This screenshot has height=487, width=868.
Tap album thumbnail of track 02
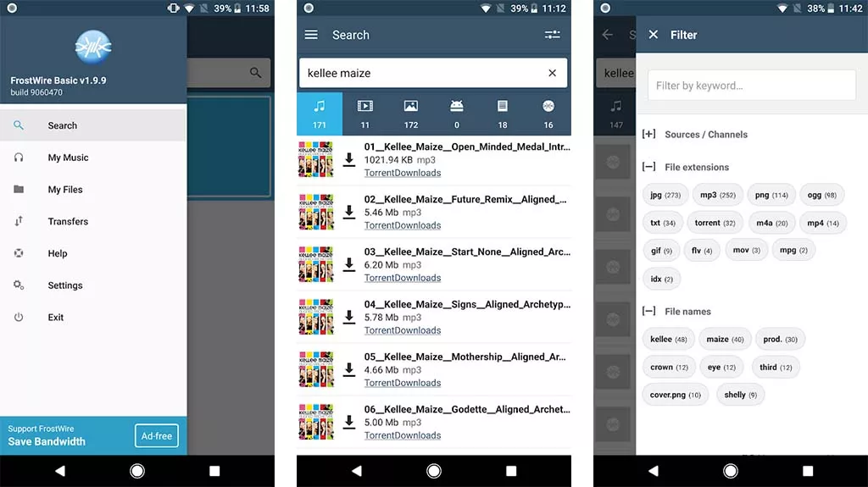(x=316, y=212)
